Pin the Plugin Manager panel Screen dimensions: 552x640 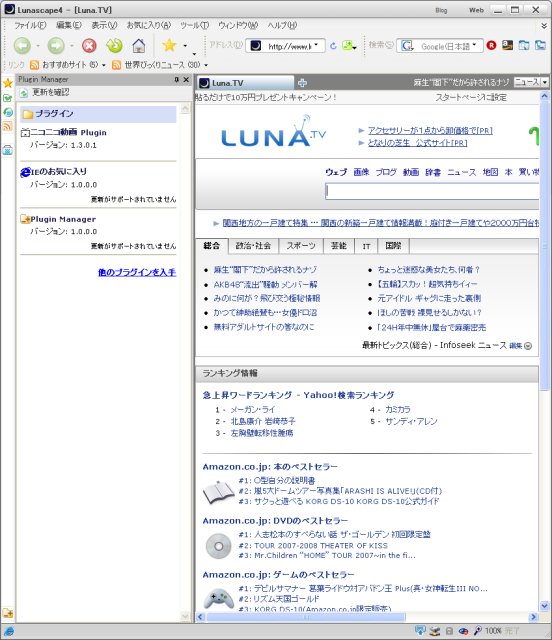[x=176, y=80]
